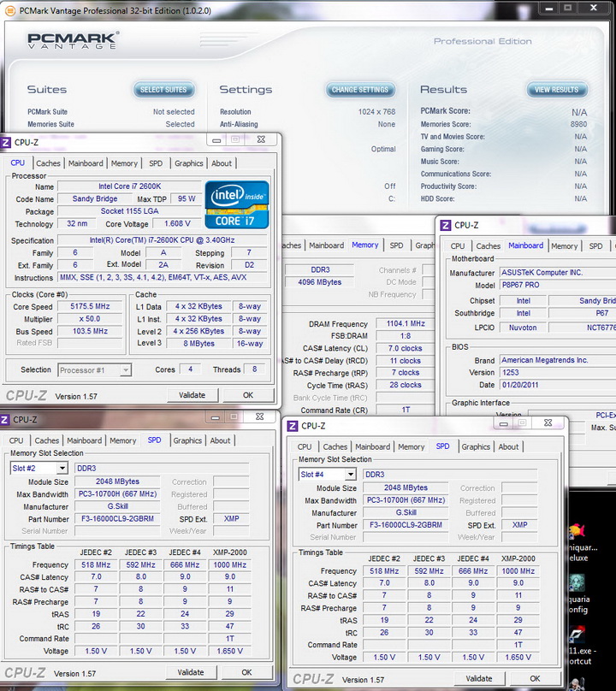Click the PCMark Vantage title bar icon
The image size is (616, 691).
(9, 10)
